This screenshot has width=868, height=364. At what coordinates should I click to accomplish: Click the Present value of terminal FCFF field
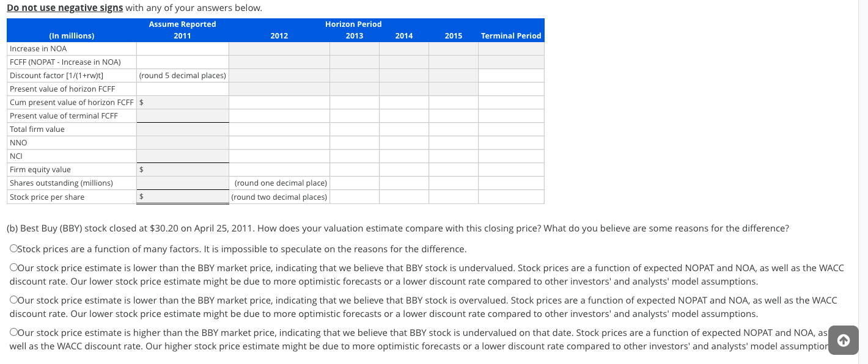point(183,115)
